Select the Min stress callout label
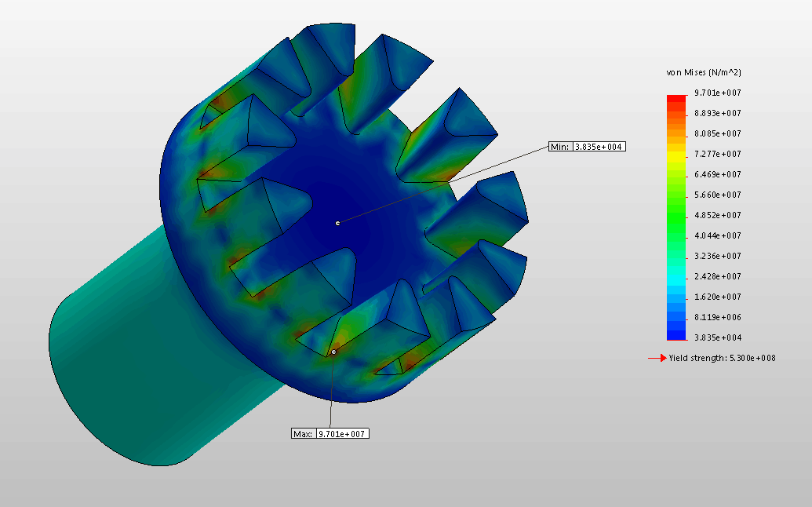Image resolution: width=812 pixels, height=507 pixels. 587,147
